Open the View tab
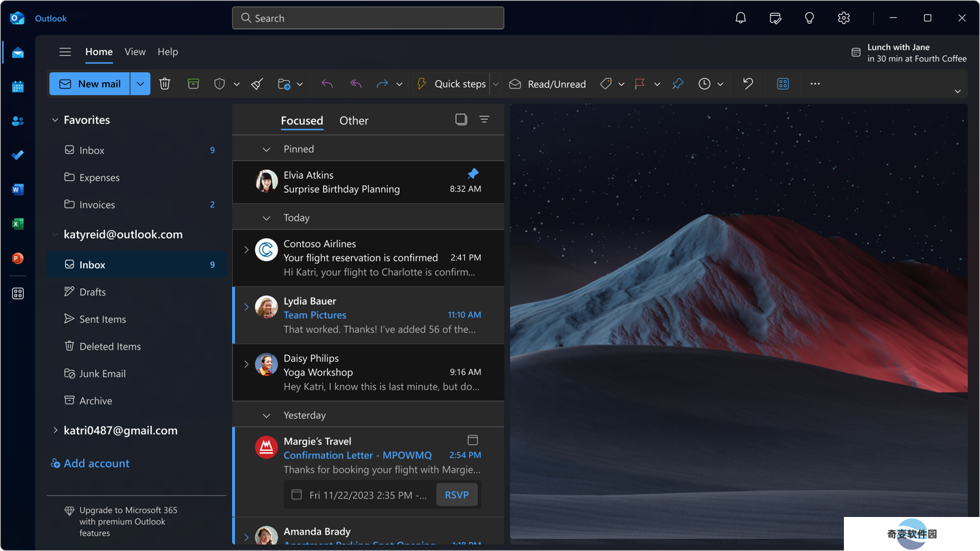This screenshot has width=980, height=551. [x=135, y=52]
